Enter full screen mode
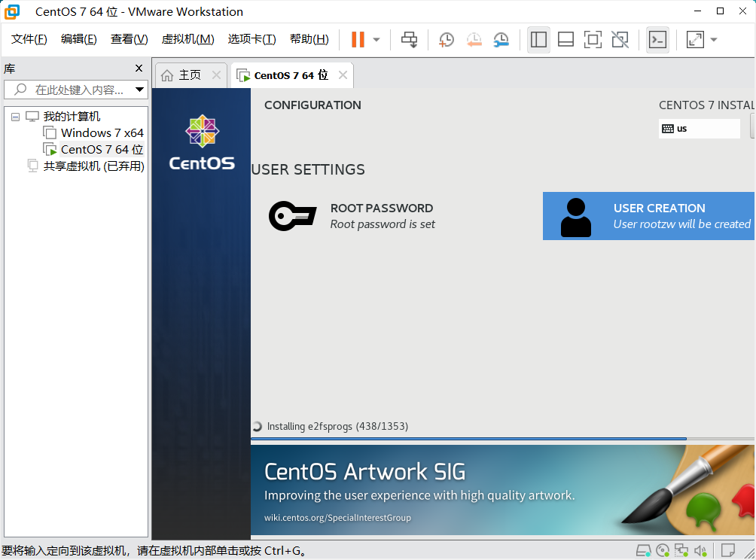 pyautogui.click(x=593, y=40)
